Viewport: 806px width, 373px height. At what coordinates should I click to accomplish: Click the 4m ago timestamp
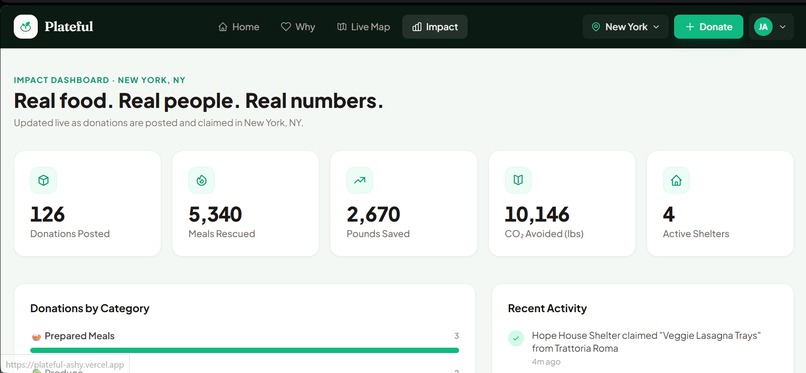[546, 362]
